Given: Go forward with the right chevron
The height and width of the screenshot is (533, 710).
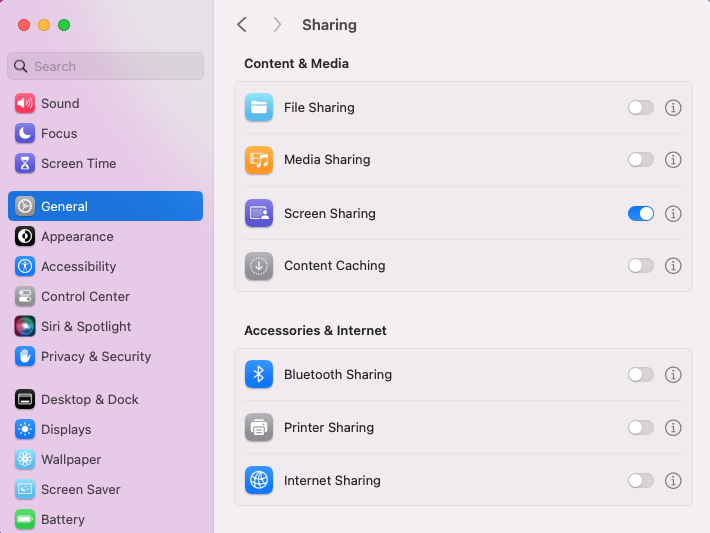Looking at the screenshot, I should 277,24.
